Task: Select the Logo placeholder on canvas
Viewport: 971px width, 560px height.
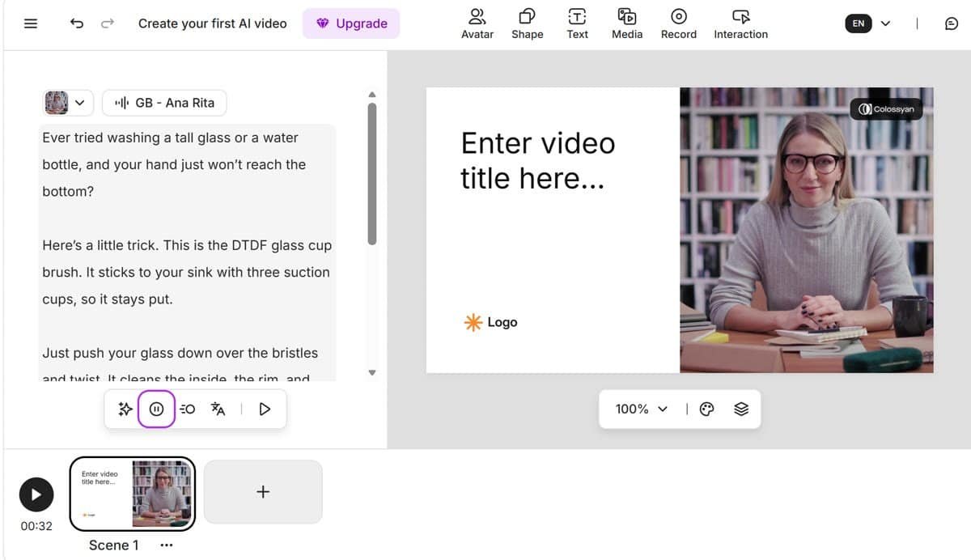Action: 490,322
